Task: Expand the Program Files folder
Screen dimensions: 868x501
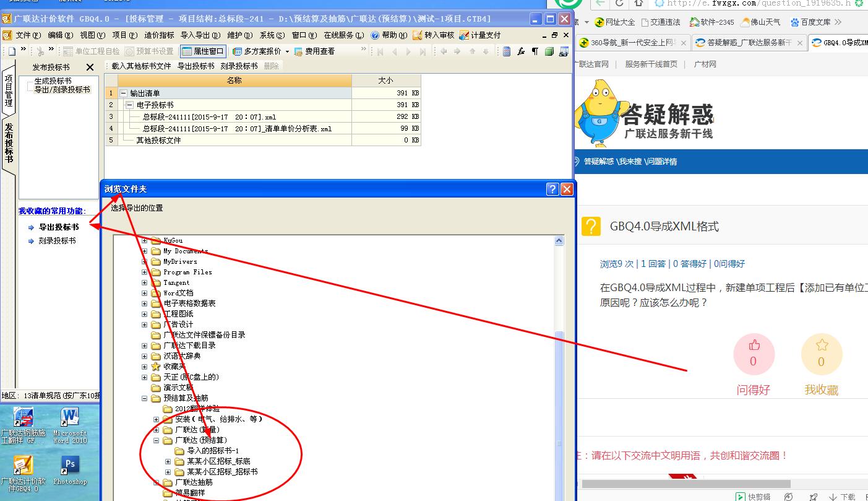Action: (145, 272)
